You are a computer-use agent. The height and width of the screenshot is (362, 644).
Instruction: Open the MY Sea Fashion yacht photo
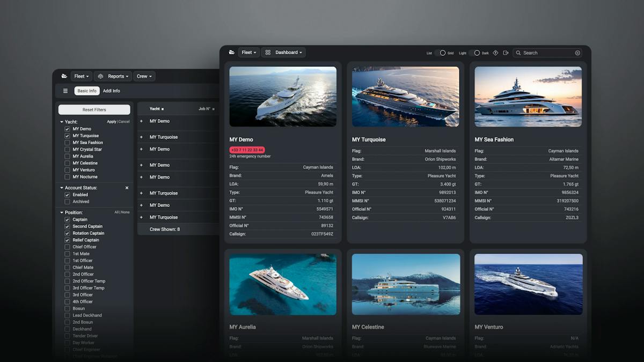(x=528, y=97)
